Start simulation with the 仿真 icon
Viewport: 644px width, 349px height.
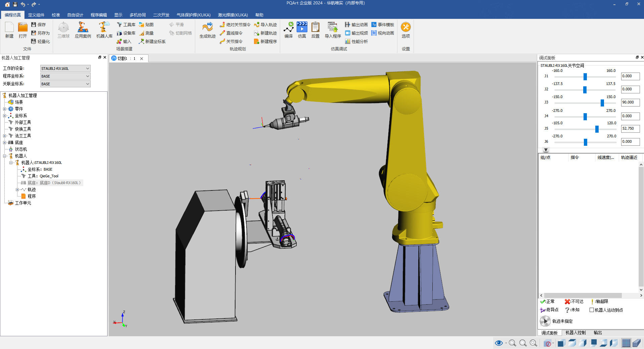[x=302, y=30]
